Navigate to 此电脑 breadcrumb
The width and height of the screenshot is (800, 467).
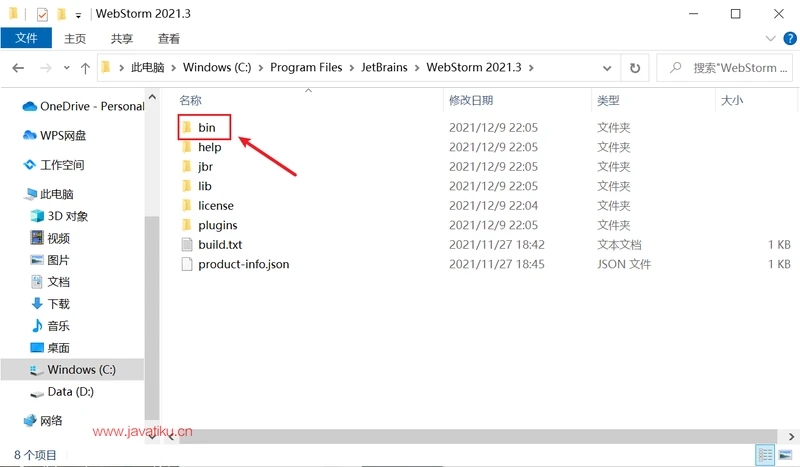[x=147, y=67]
